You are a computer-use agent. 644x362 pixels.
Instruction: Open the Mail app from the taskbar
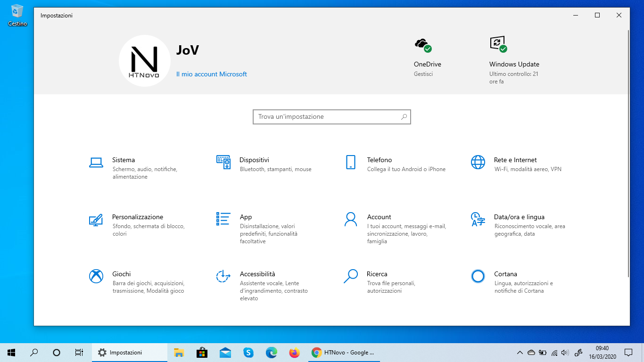click(225, 352)
